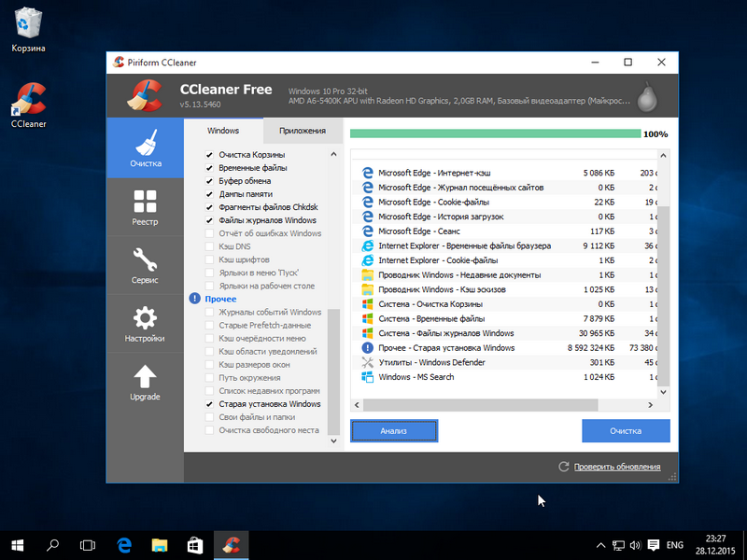Image resolution: width=747 pixels, height=560 pixels.
Task: Open the Сервис tools section
Action: click(145, 265)
